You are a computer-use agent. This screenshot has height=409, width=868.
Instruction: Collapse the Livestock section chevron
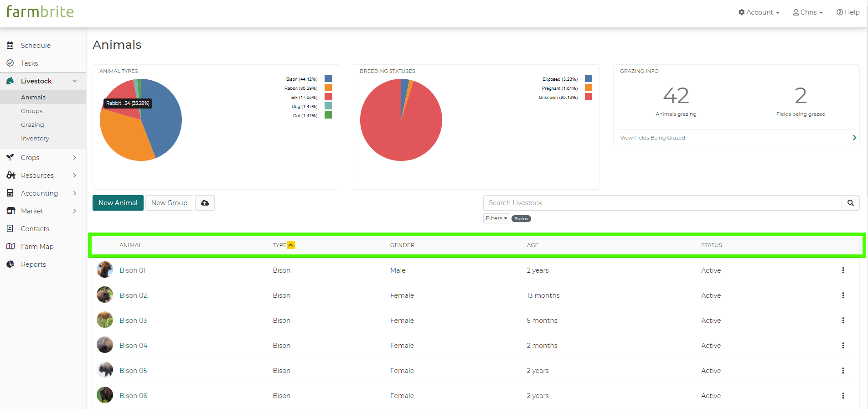pyautogui.click(x=75, y=81)
